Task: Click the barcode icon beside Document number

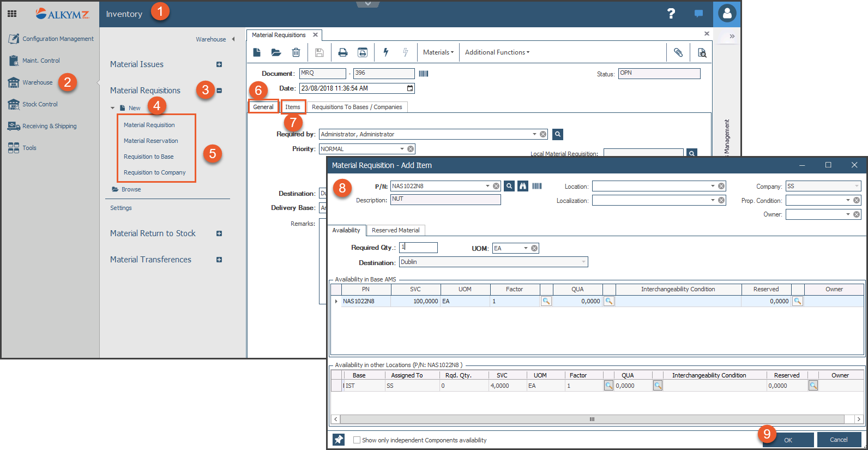Action: pos(424,74)
